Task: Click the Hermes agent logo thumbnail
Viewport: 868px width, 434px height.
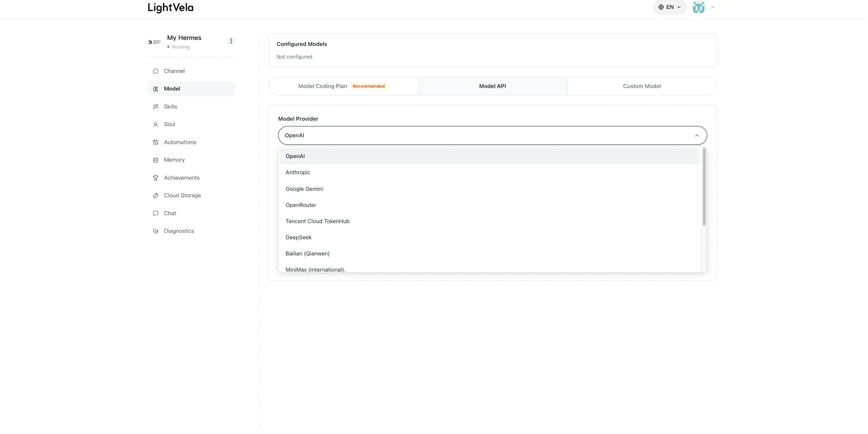Action: point(155,42)
